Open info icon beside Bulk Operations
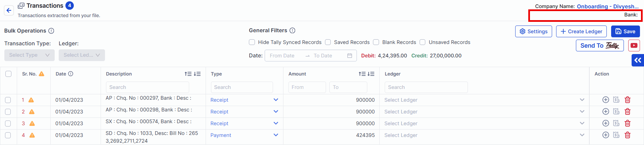The image size is (644, 145). (51, 31)
